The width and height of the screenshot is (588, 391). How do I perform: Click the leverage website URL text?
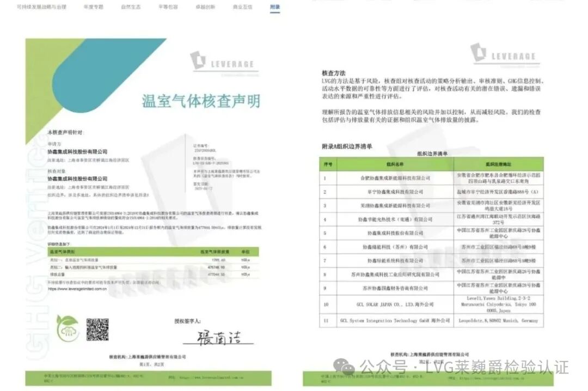pos(77,289)
